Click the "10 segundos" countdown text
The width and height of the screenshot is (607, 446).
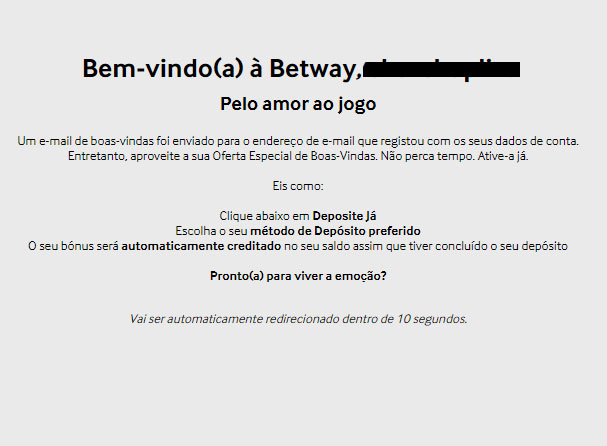coord(432,319)
